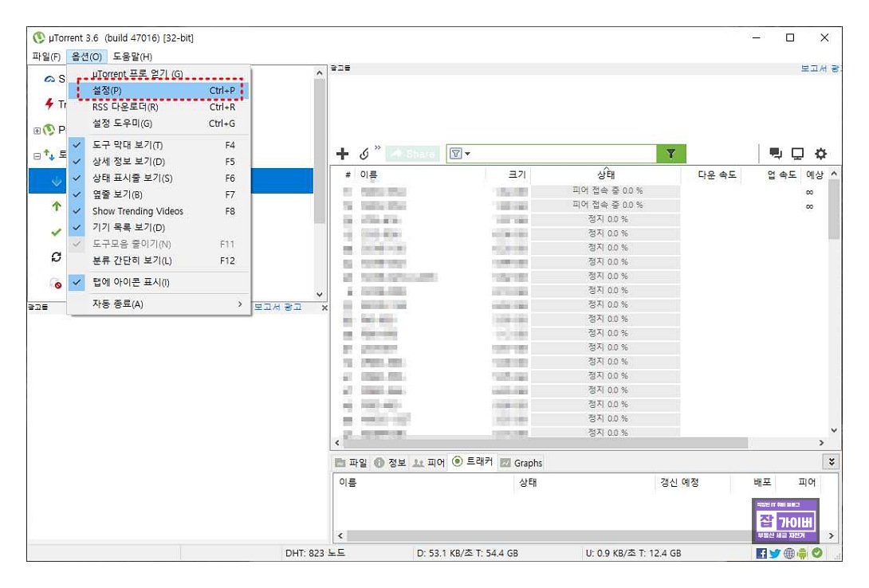Image resolution: width=869 pixels, height=588 pixels.
Task: Toggle 탭에 아이콘 표시(I) menu option
Action: 159,282
